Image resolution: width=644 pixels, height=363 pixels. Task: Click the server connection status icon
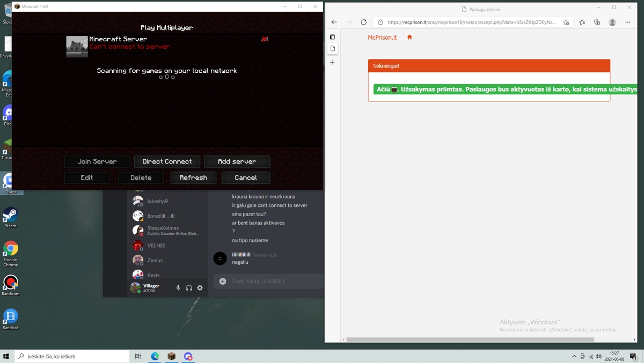[265, 39]
